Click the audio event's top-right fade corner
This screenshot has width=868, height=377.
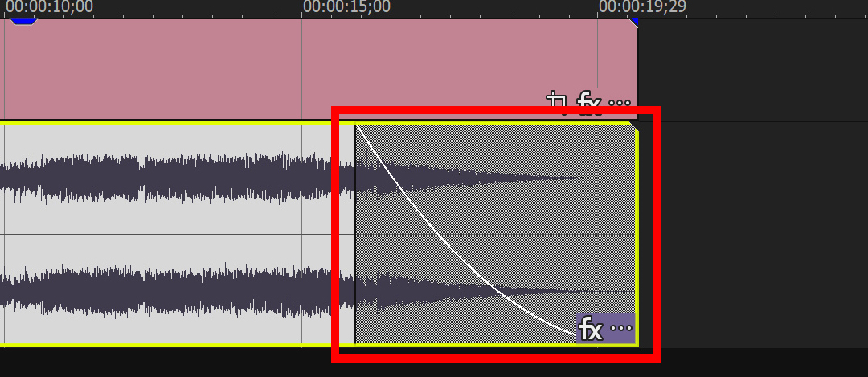click(635, 129)
